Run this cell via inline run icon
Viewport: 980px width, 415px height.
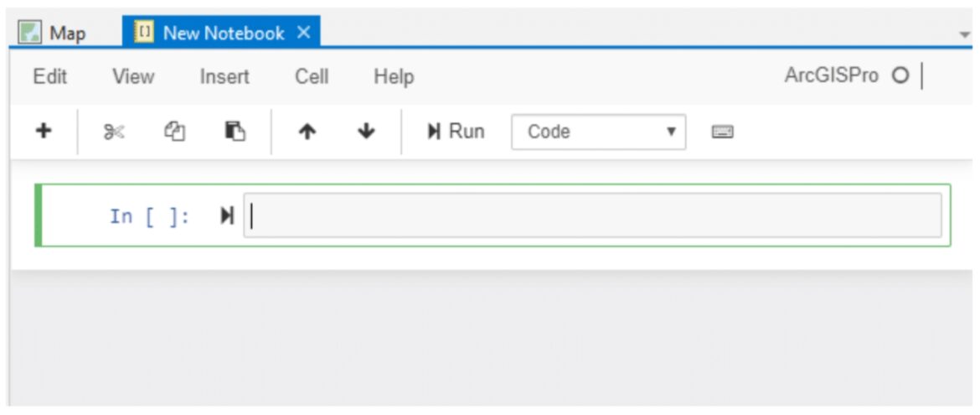pyautogui.click(x=227, y=216)
